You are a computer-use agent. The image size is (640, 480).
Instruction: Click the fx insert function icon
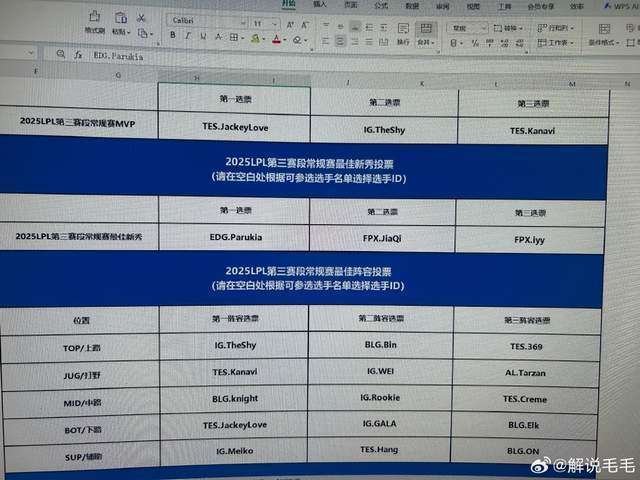(77, 56)
